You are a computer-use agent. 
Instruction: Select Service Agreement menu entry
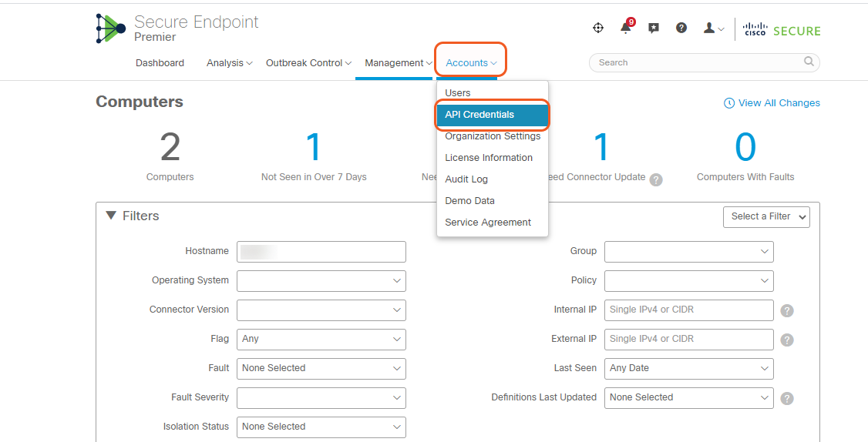[492, 223]
